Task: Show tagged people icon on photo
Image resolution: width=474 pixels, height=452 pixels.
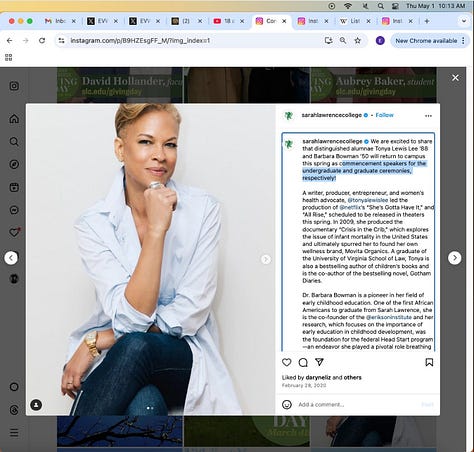Action: [x=36, y=405]
